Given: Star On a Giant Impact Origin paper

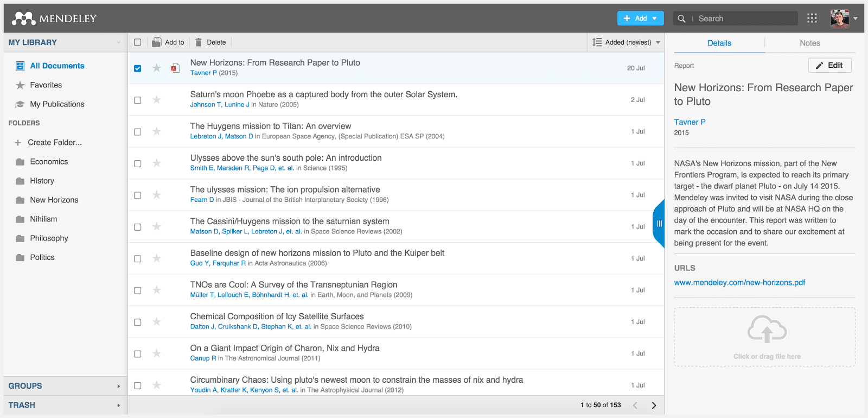Looking at the screenshot, I should [157, 353].
